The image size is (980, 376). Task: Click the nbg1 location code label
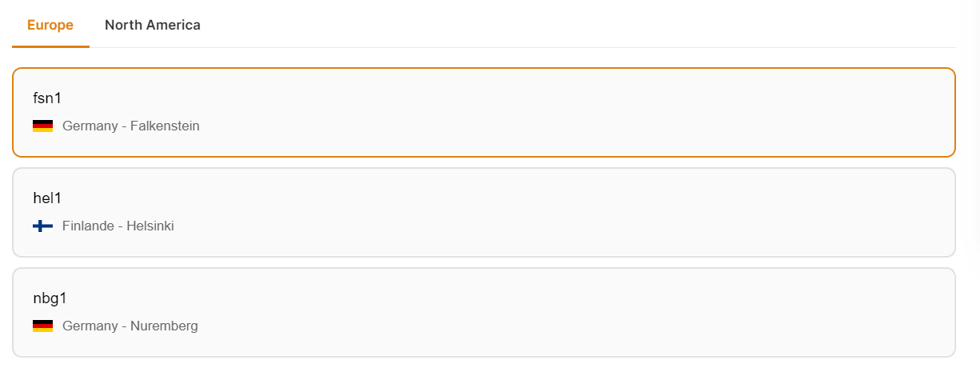tap(50, 298)
